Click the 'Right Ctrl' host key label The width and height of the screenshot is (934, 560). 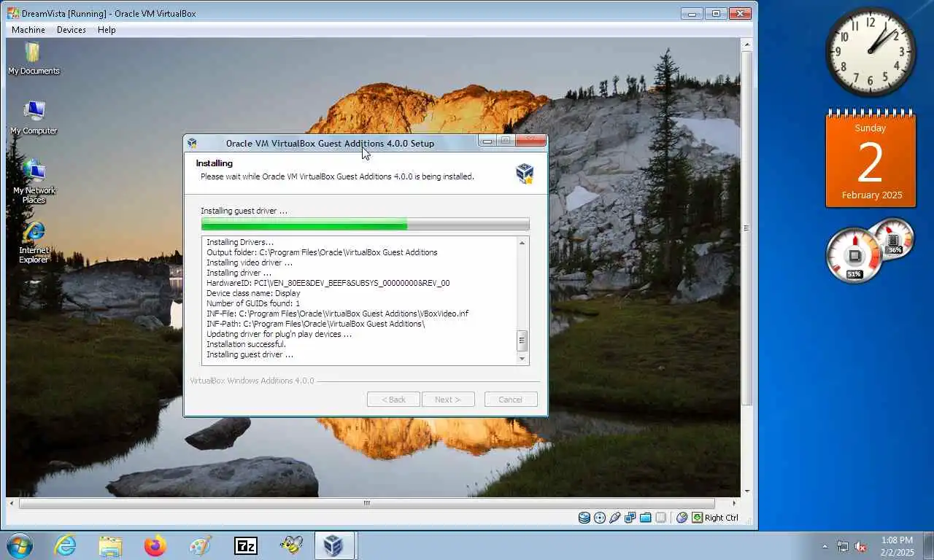[722, 518]
